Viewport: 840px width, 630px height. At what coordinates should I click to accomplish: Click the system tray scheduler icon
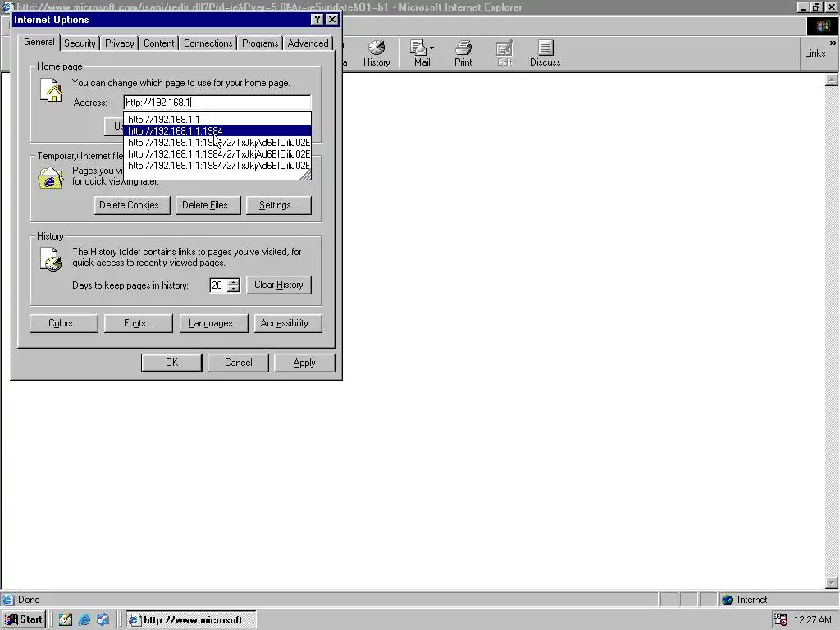(x=781, y=620)
